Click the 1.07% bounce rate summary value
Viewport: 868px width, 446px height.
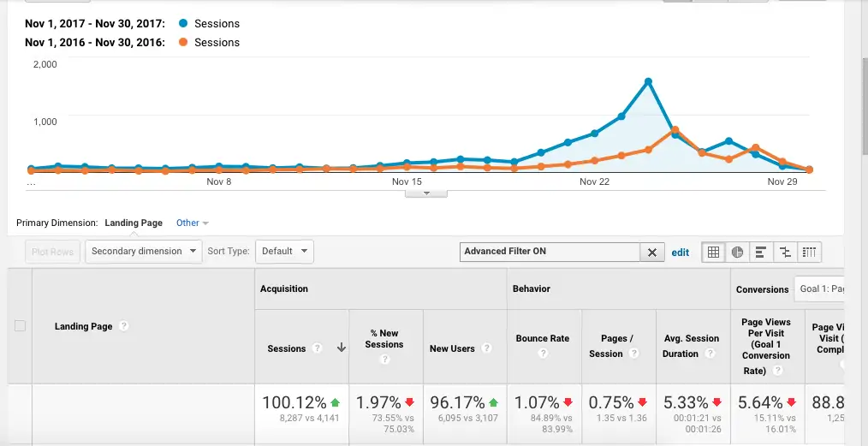pos(537,402)
